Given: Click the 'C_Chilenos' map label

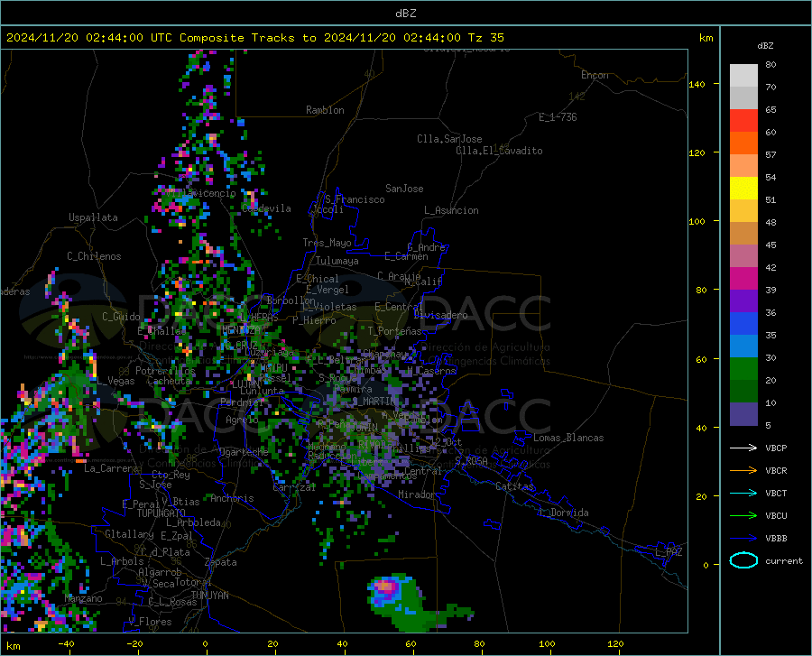Looking at the screenshot, I should coord(94,256).
